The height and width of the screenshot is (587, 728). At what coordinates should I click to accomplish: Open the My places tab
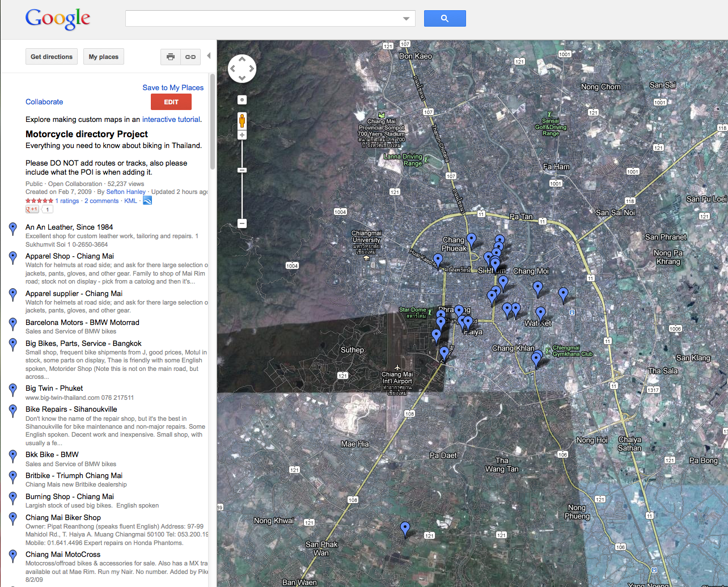pos(104,57)
